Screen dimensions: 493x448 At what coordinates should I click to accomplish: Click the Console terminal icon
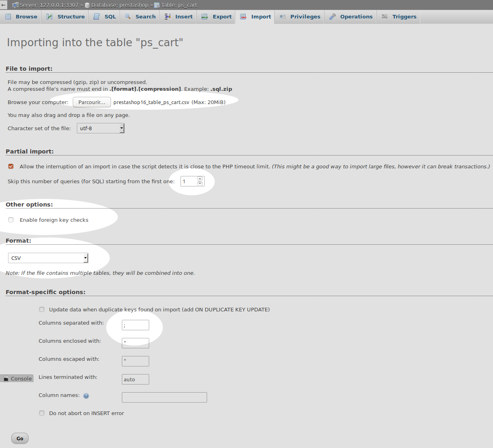[6, 379]
